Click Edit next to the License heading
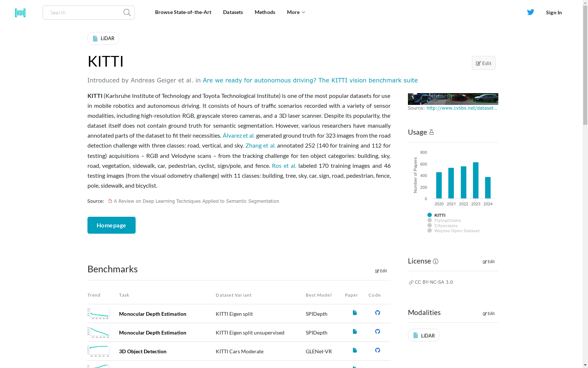Viewport: 588px width, 368px height. pos(489,262)
